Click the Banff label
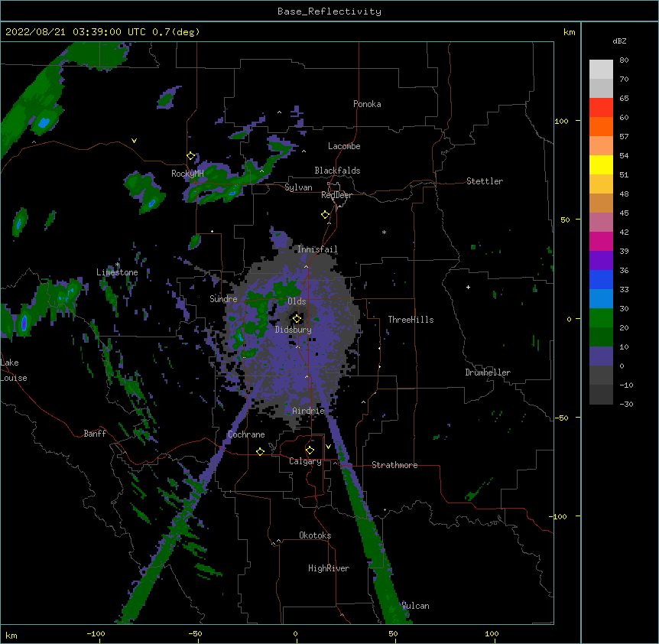The height and width of the screenshot is (644, 659). click(95, 434)
